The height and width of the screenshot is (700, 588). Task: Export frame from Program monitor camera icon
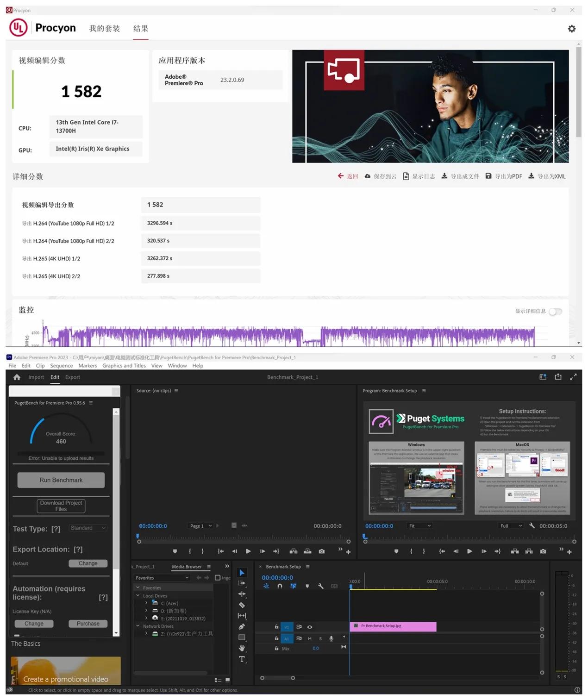(x=543, y=551)
